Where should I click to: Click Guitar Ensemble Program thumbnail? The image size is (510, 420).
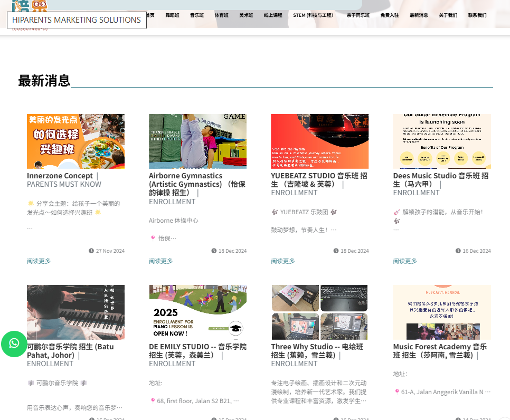click(x=442, y=141)
